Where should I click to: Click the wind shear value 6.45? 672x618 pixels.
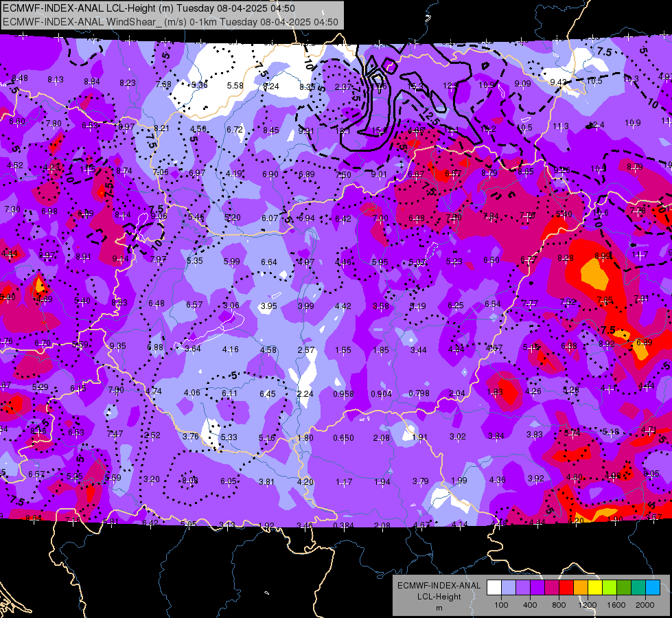(x=268, y=393)
